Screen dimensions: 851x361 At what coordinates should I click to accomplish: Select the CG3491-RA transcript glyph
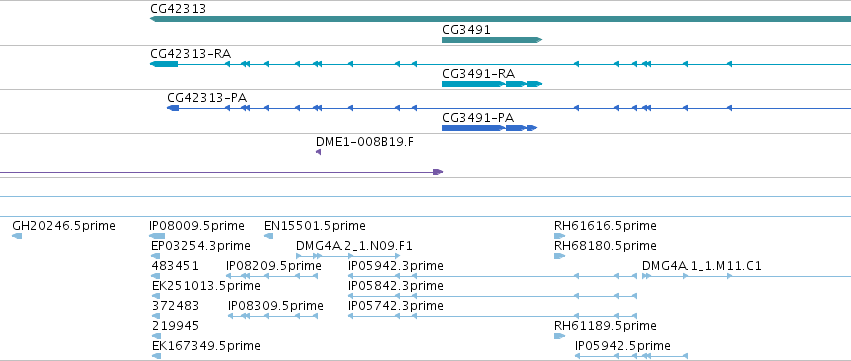(492, 84)
